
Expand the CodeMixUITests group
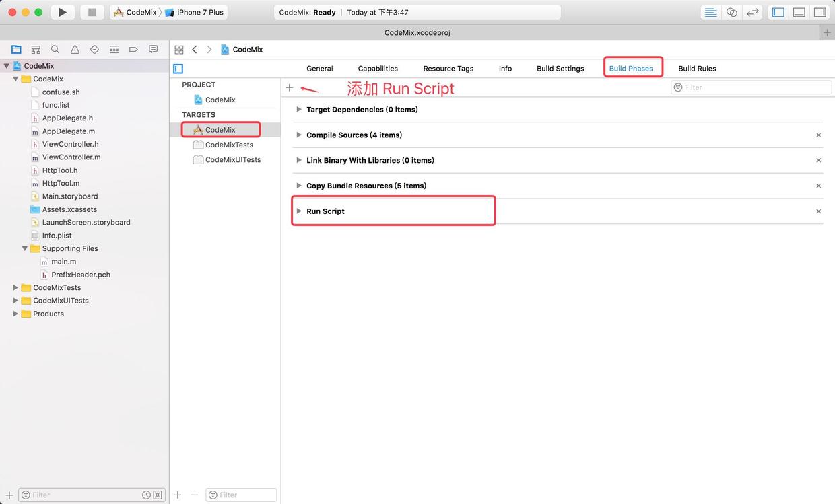point(15,301)
